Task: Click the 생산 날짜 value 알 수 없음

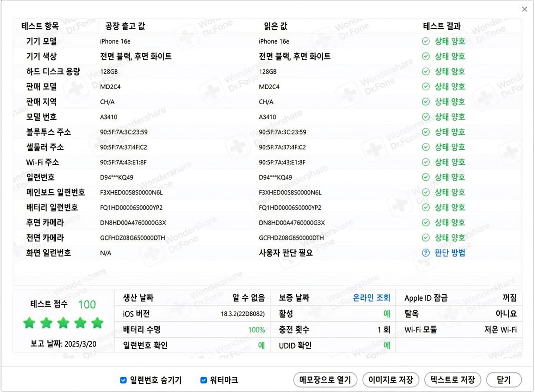Action: 249,298
